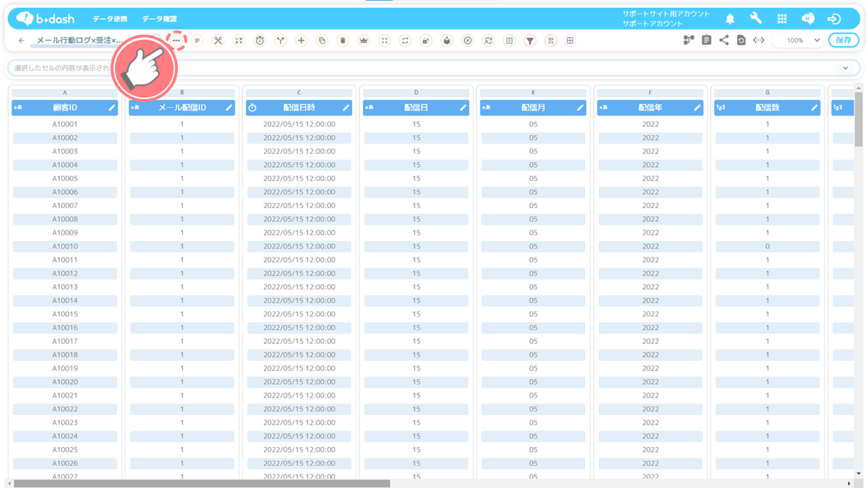Open notifications bell icon
868x488 pixels.
click(730, 19)
